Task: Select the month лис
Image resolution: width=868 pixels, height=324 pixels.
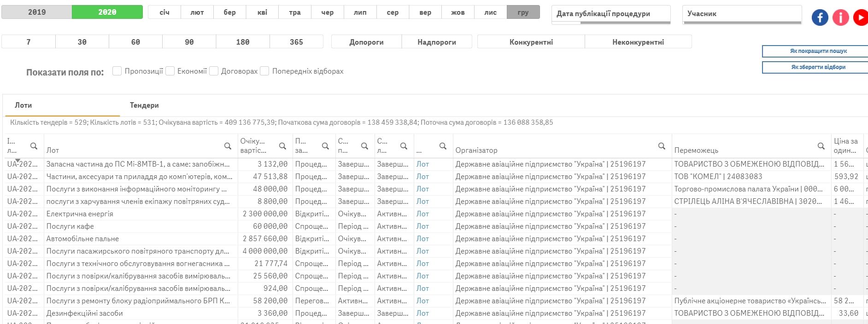Action: (491, 12)
